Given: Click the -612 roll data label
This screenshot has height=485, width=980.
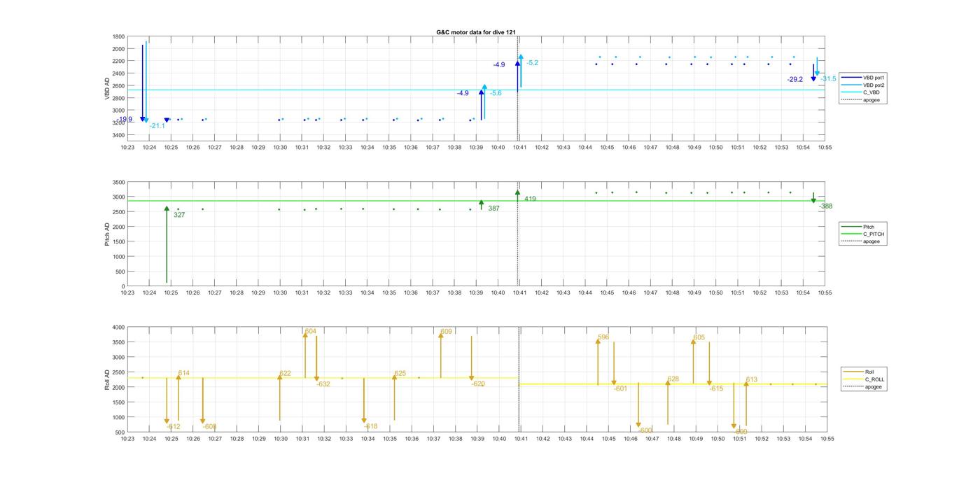Looking at the screenshot, I should coord(173,427).
